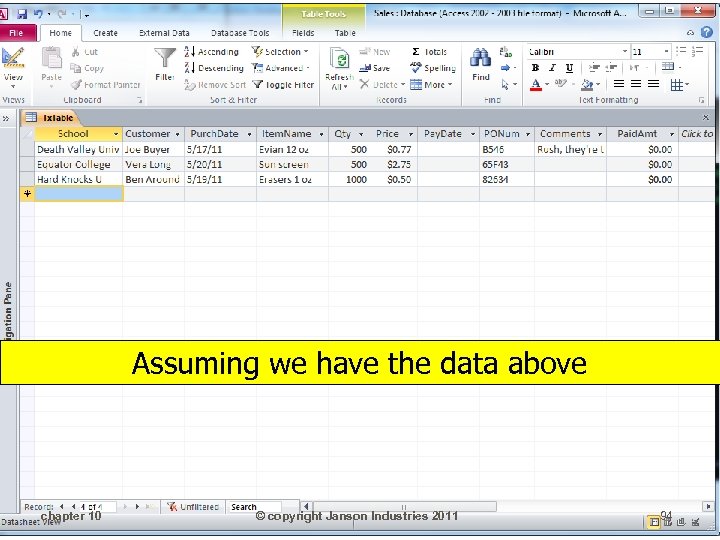
Task: Click the Go To arrow icon
Action: coord(505,68)
